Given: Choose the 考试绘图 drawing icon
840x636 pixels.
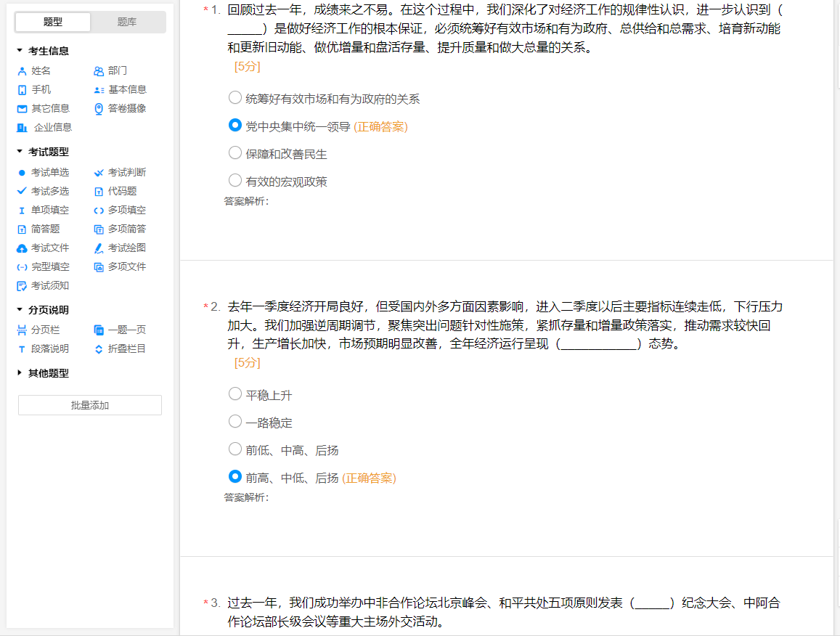Looking at the screenshot, I should (x=99, y=248).
